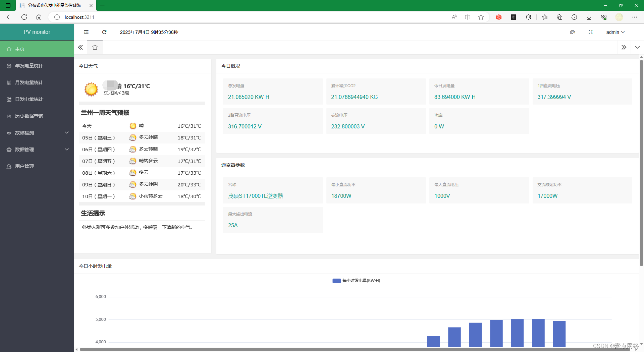The height and width of the screenshot is (352, 644).
Task: Reload the page in browser toolbar
Action: [24, 17]
